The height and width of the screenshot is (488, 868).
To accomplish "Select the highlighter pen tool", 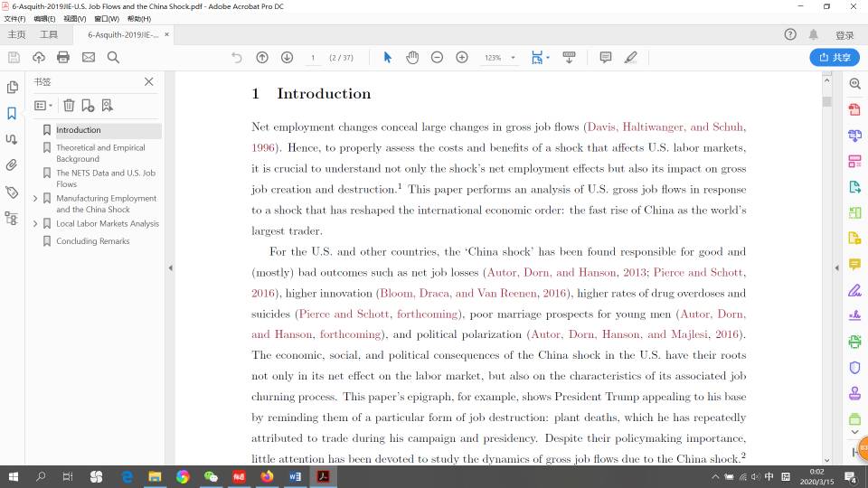I will (630, 58).
